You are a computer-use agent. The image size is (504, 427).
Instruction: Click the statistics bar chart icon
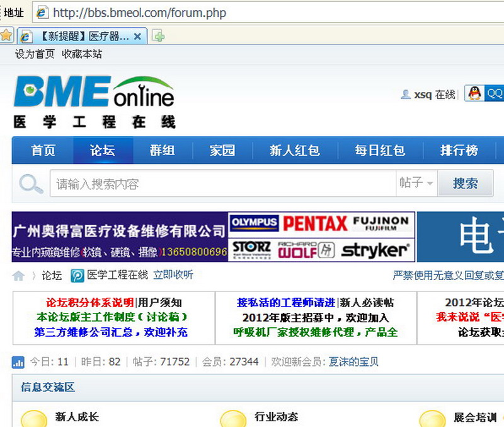18,362
